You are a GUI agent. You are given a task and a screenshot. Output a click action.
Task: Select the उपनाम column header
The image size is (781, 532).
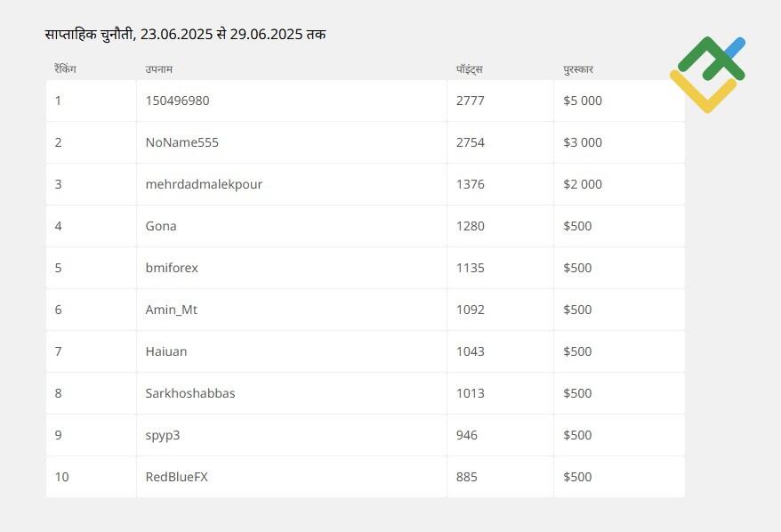pyautogui.click(x=159, y=69)
